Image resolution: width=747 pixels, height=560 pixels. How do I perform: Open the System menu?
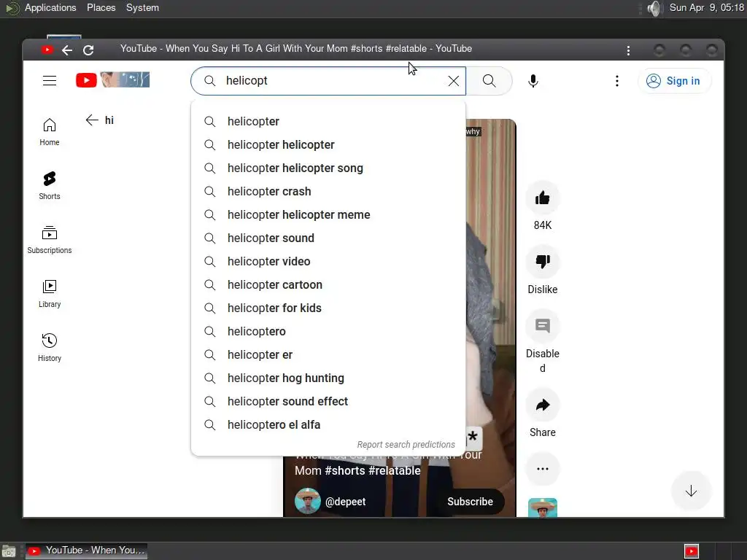click(142, 7)
